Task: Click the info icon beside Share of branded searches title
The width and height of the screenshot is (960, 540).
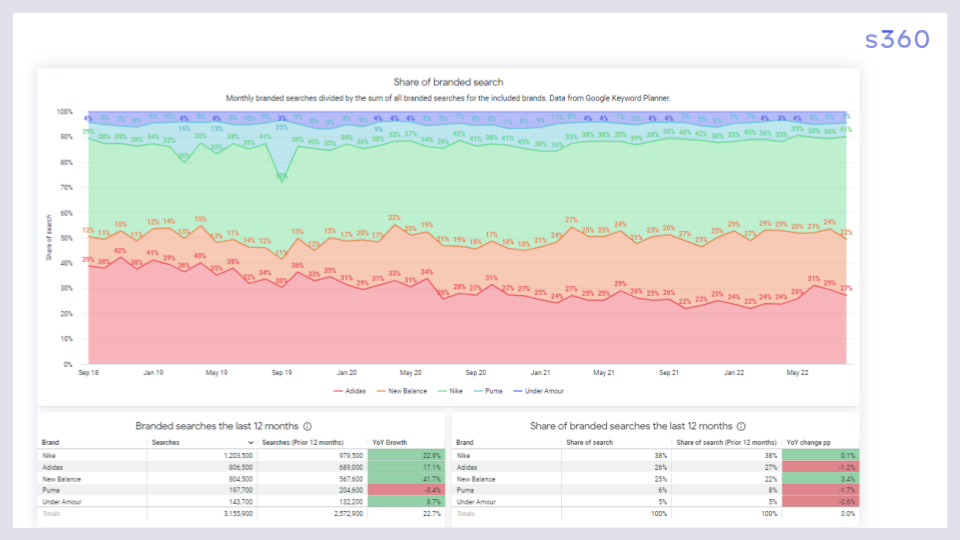Action: click(x=741, y=426)
